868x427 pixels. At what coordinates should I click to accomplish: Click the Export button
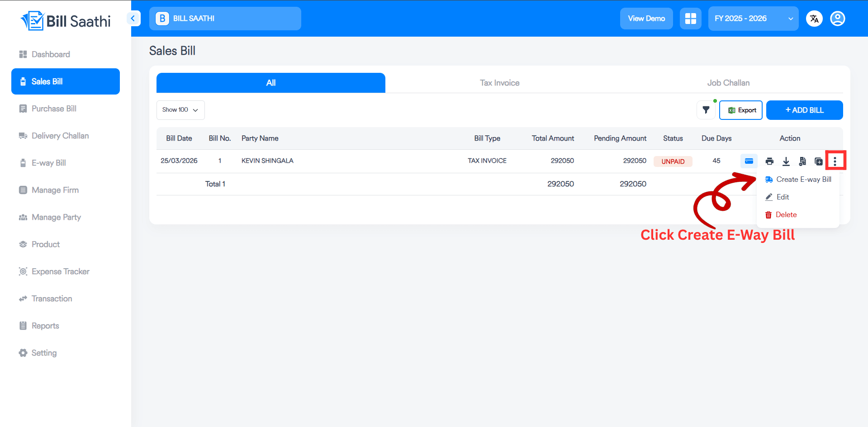click(x=741, y=110)
